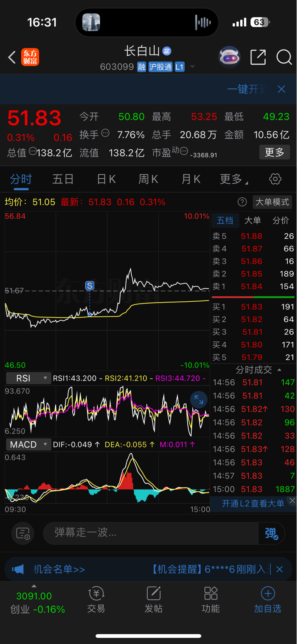Expand the stock title dropdown arrow

click(x=192, y=67)
